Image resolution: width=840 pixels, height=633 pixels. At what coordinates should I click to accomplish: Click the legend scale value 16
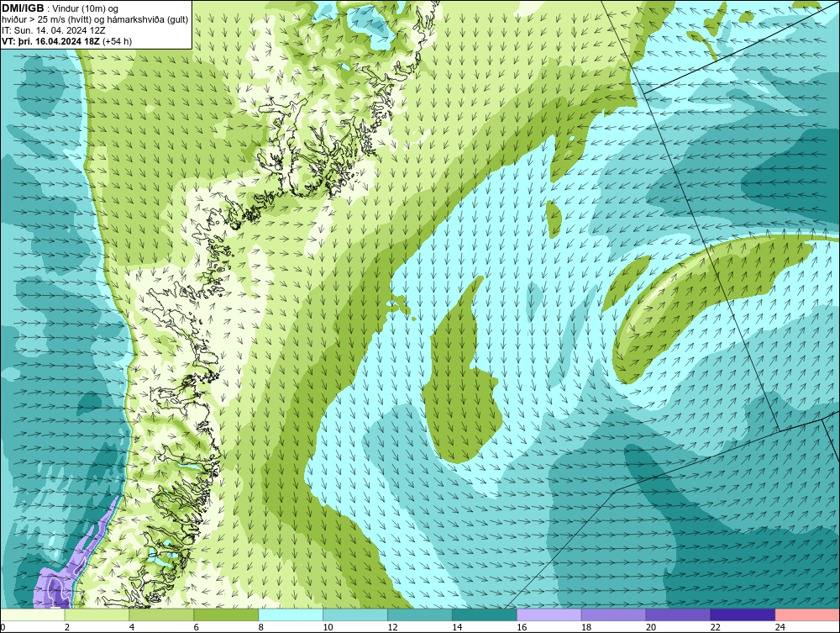click(x=522, y=627)
